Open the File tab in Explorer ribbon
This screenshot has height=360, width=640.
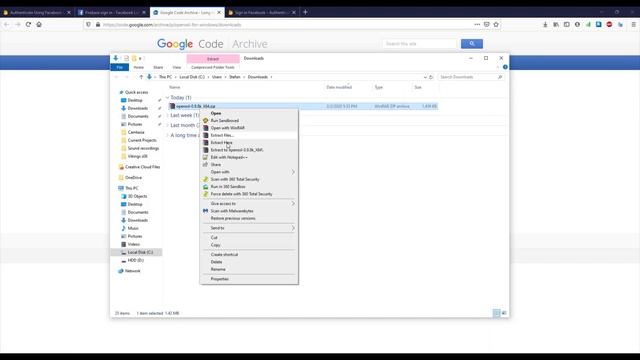(120, 67)
